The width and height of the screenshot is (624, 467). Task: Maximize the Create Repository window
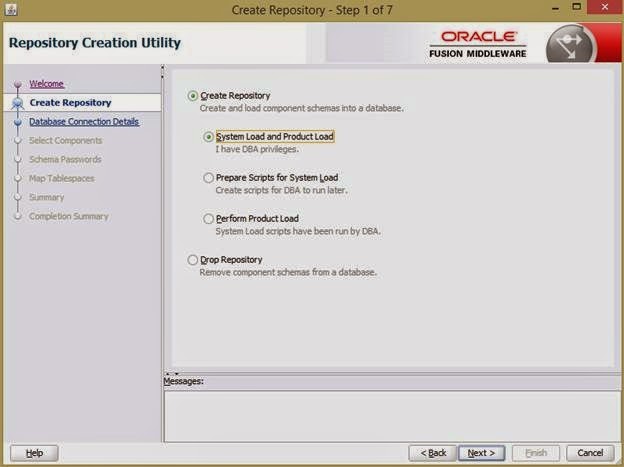(x=576, y=7)
